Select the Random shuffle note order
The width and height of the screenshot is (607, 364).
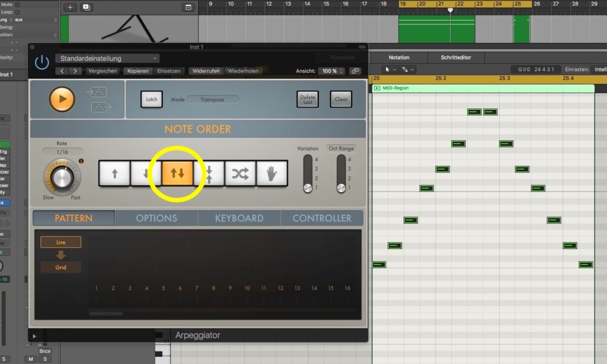(240, 174)
